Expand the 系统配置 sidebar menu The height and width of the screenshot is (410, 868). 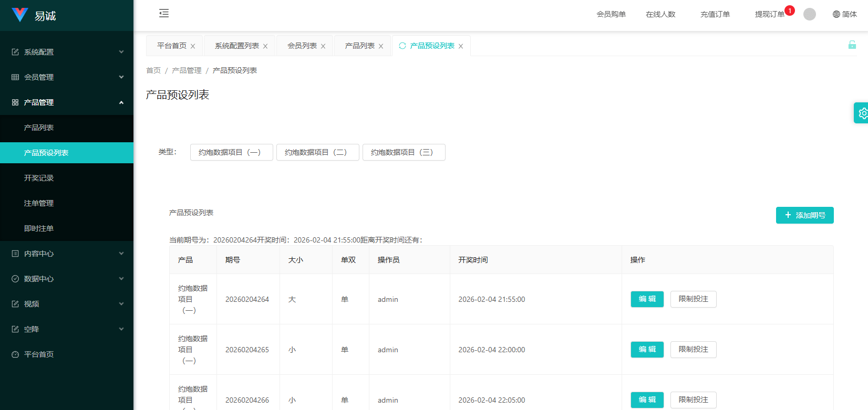coord(67,52)
